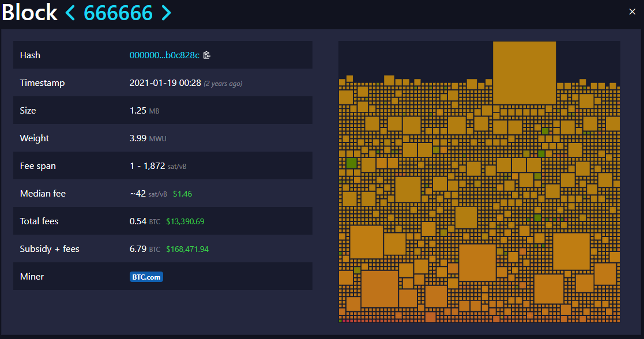Click the timestamp value 2021-01-19 00:28
The image size is (644, 339).
pos(165,83)
